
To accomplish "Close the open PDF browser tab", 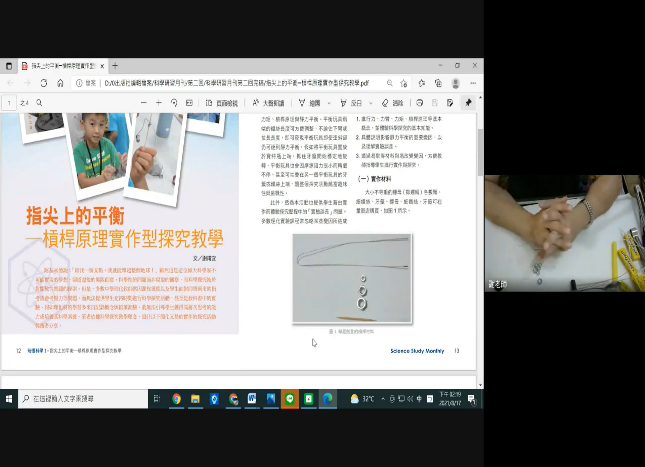I will (102, 66).
